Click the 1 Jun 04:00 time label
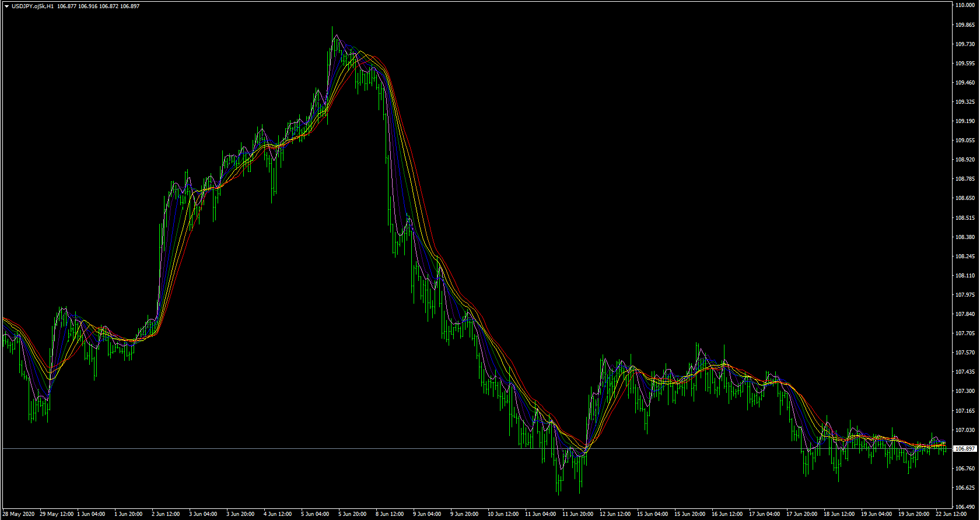Image resolution: width=980 pixels, height=520 pixels. (x=91, y=514)
